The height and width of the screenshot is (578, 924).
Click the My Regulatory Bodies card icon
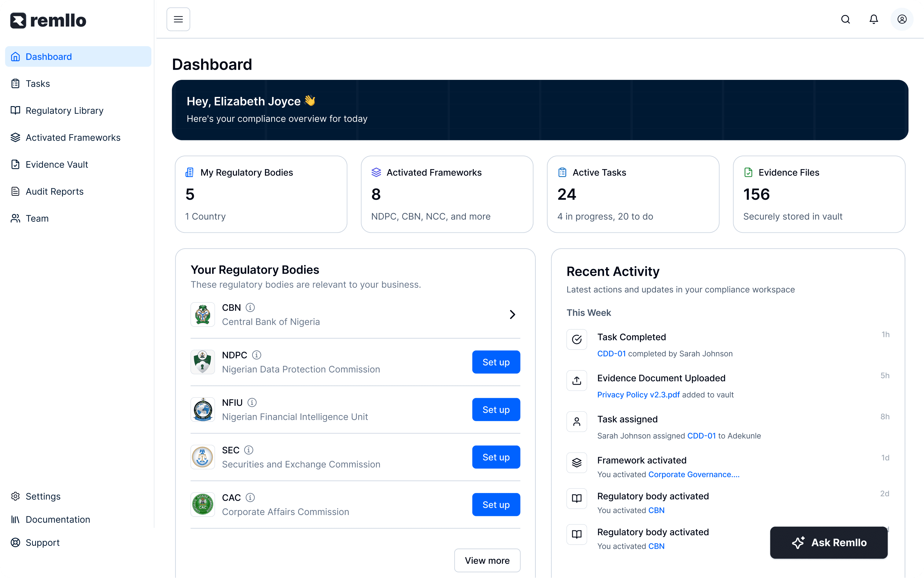pyautogui.click(x=190, y=172)
